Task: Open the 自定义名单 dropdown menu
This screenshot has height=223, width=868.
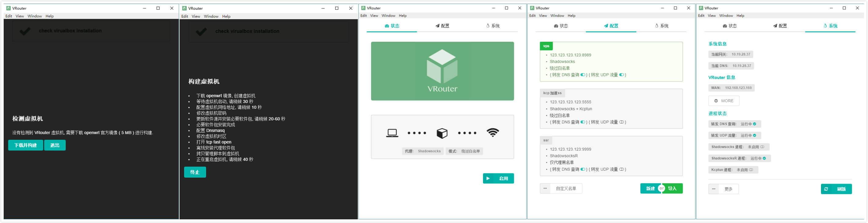Action: pyautogui.click(x=566, y=189)
